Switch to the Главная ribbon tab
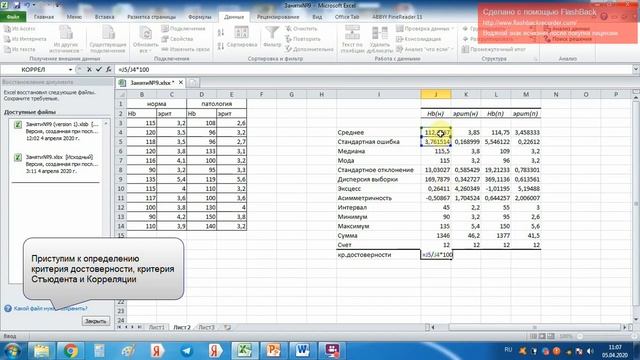The image size is (640, 360). 44,17
